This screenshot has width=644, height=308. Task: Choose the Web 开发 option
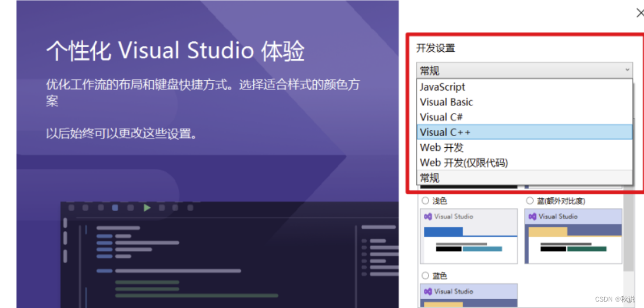click(525, 147)
